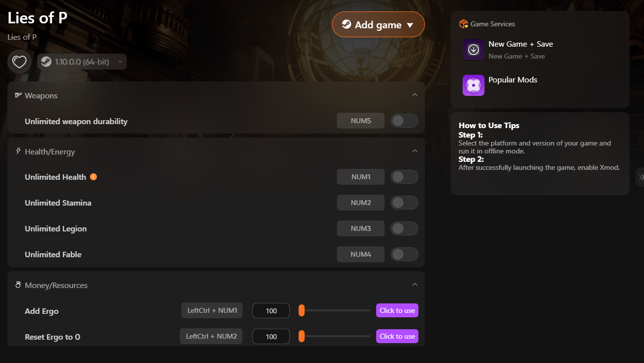The height and width of the screenshot is (363, 644).
Task: Click the Lies of P title text
Action: click(x=38, y=18)
